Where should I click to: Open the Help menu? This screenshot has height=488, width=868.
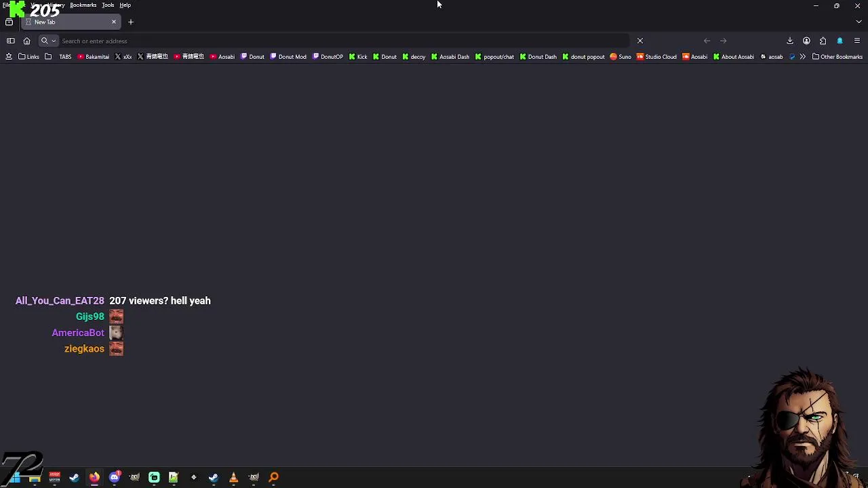pyautogui.click(x=125, y=5)
